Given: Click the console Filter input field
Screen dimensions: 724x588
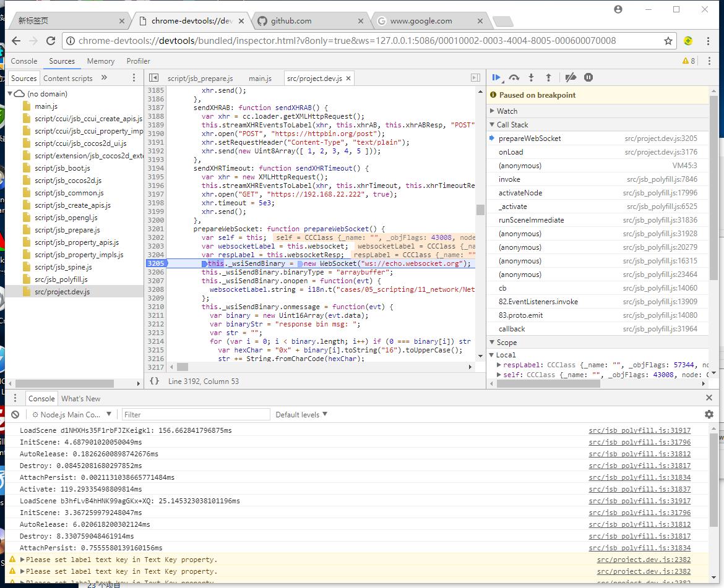Looking at the screenshot, I should click(196, 415).
